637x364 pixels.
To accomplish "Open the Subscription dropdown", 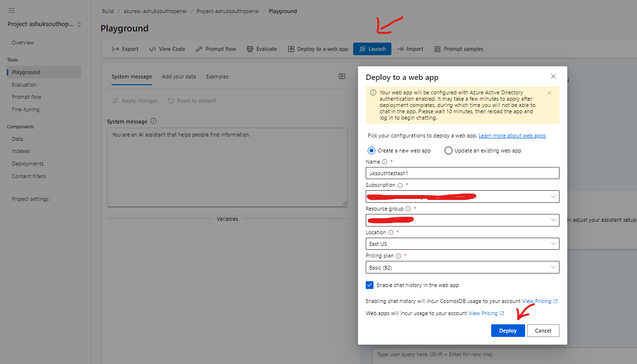I will [x=463, y=197].
